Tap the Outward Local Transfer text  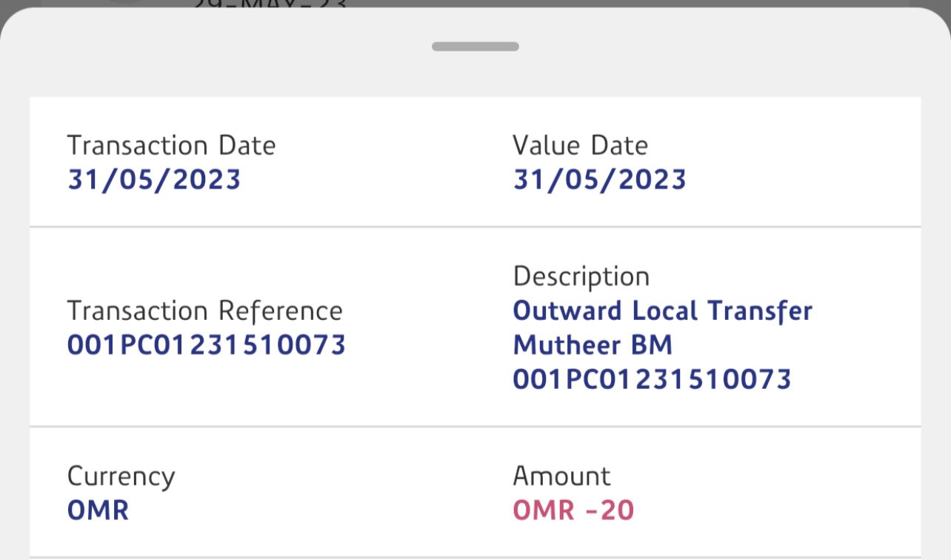click(x=662, y=311)
